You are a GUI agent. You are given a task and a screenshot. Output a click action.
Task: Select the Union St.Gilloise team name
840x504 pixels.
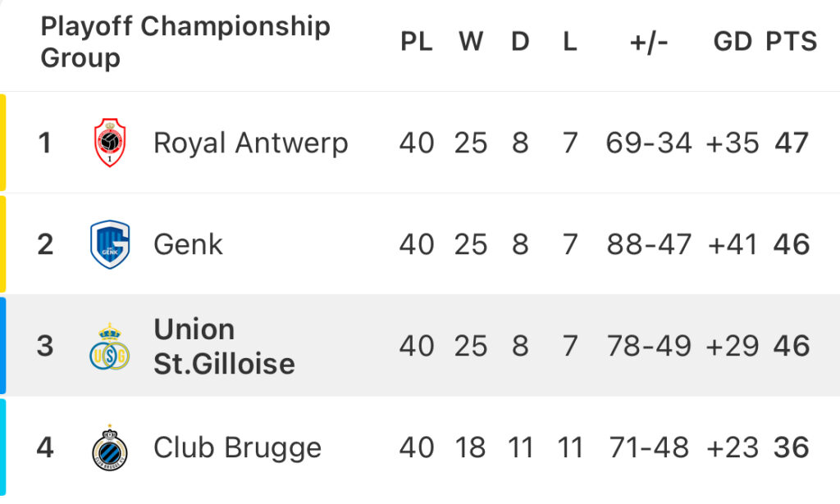(224, 346)
